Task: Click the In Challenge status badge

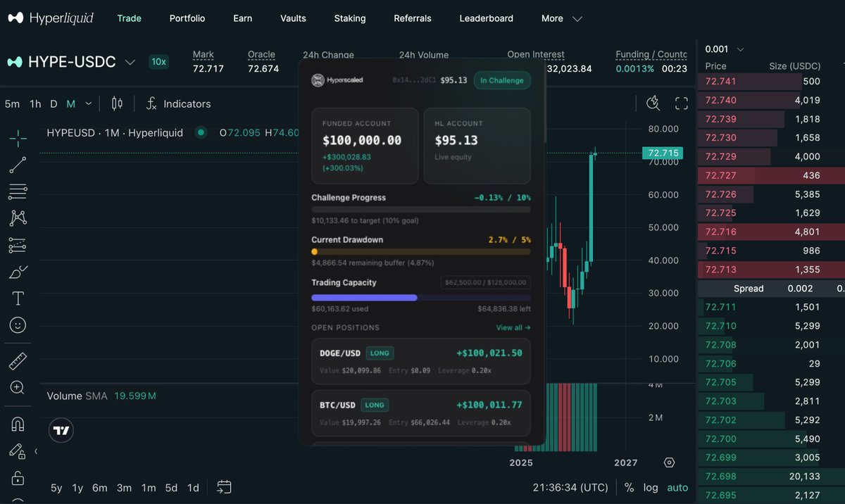Action: point(502,80)
